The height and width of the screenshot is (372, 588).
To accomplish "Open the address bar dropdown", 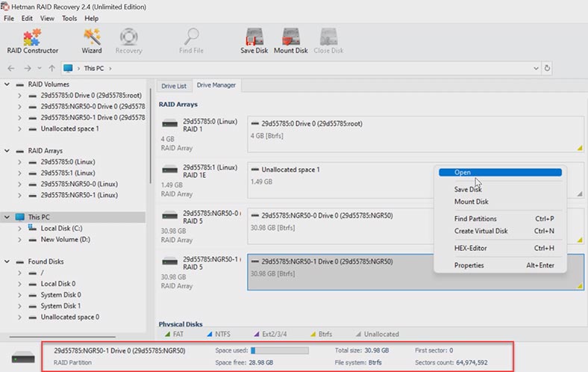I will click(x=536, y=68).
